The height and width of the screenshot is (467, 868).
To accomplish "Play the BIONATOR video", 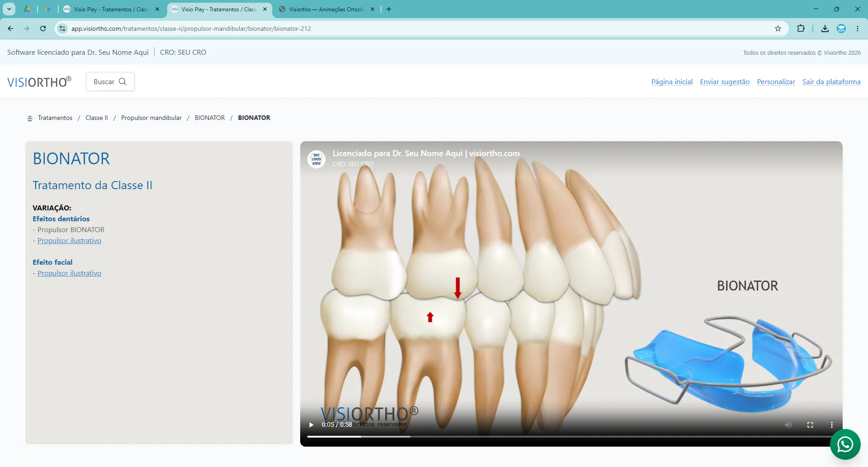I will 311,425.
